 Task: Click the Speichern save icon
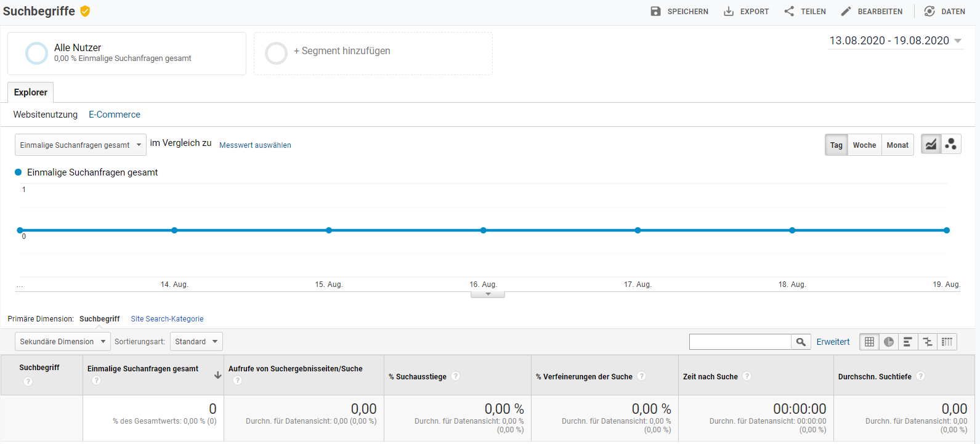(655, 11)
